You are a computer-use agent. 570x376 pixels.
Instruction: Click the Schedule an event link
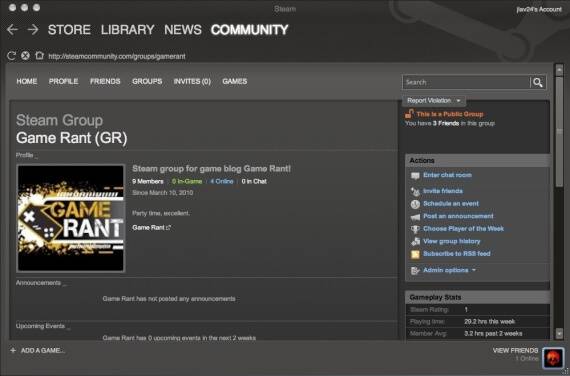click(451, 204)
